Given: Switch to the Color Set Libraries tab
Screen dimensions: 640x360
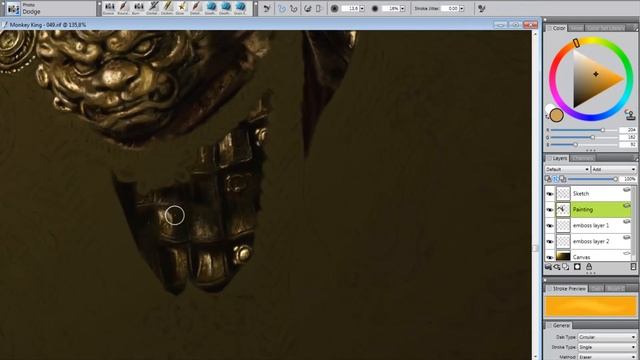Looking at the screenshot, I should click(x=605, y=28).
